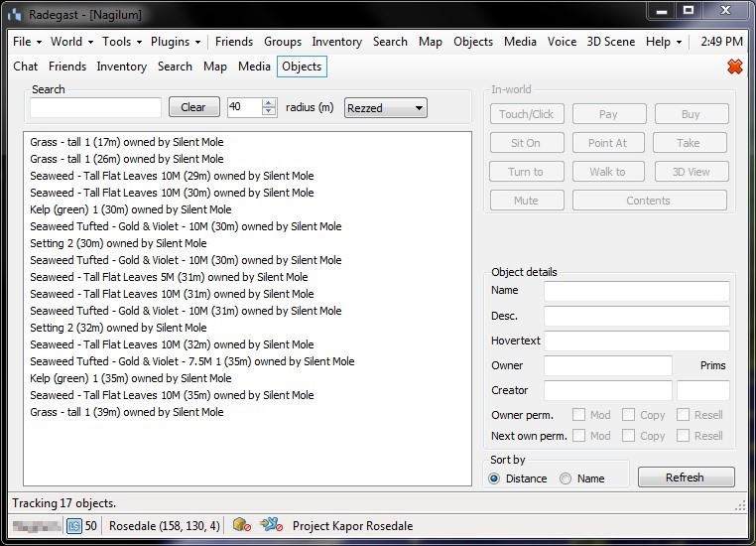Open the Tools menu dropdown
Viewport: 756px width, 546px height.
122,42
